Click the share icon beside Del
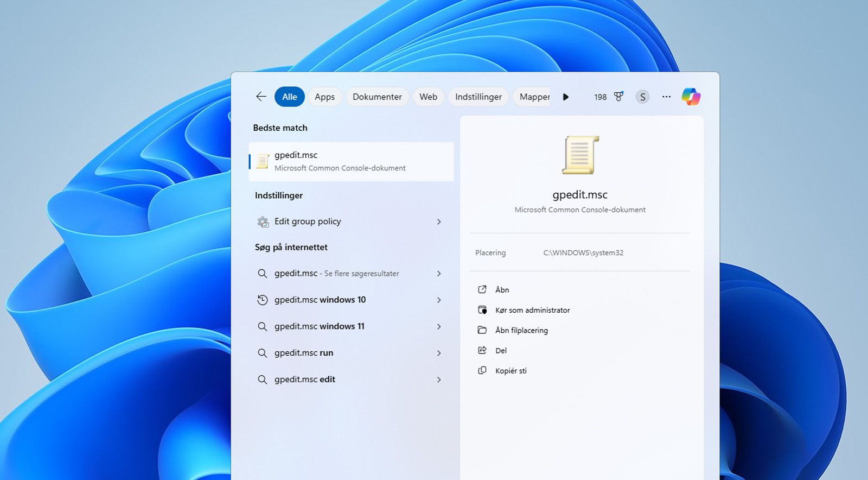Image resolution: width=868 pixels, height=480 pixels. pyautogui.click(x=482, y=350)
